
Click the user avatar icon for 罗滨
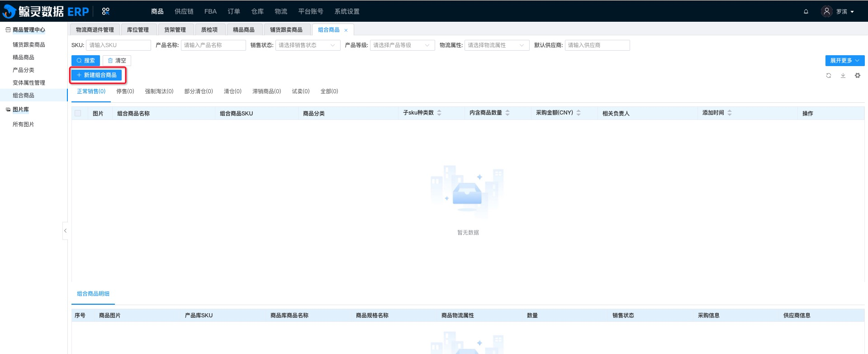(x=826, y=11)
